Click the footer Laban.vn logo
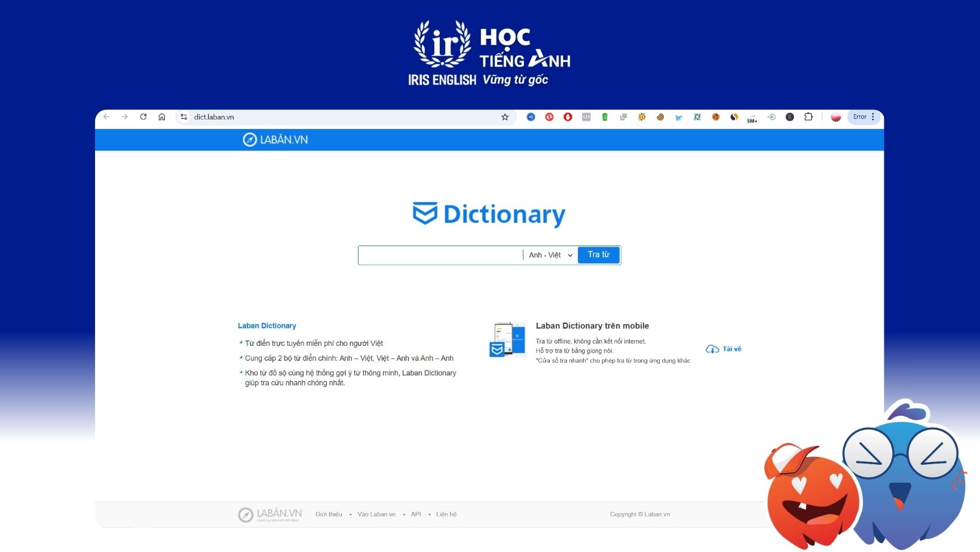 click(x=270, y=514)
